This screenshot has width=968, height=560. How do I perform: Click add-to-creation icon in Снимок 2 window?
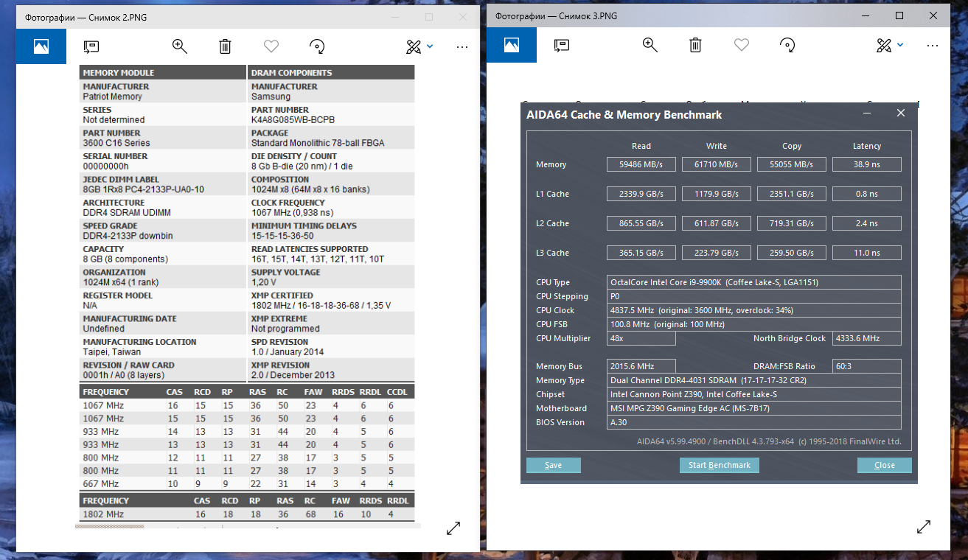click(91, 46)
